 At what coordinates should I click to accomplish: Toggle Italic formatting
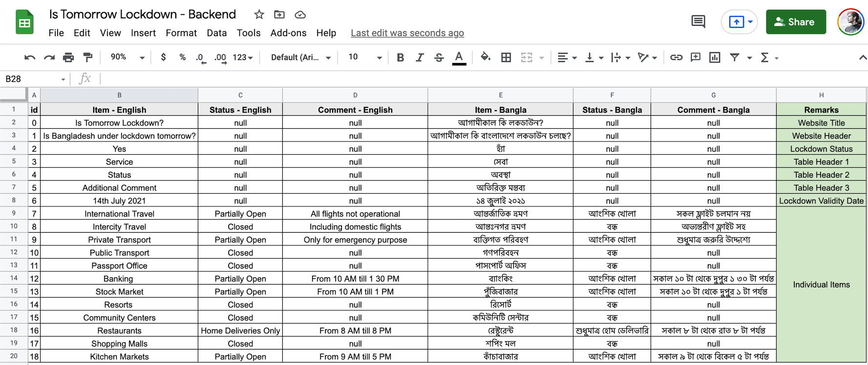[x=420, y=58]
